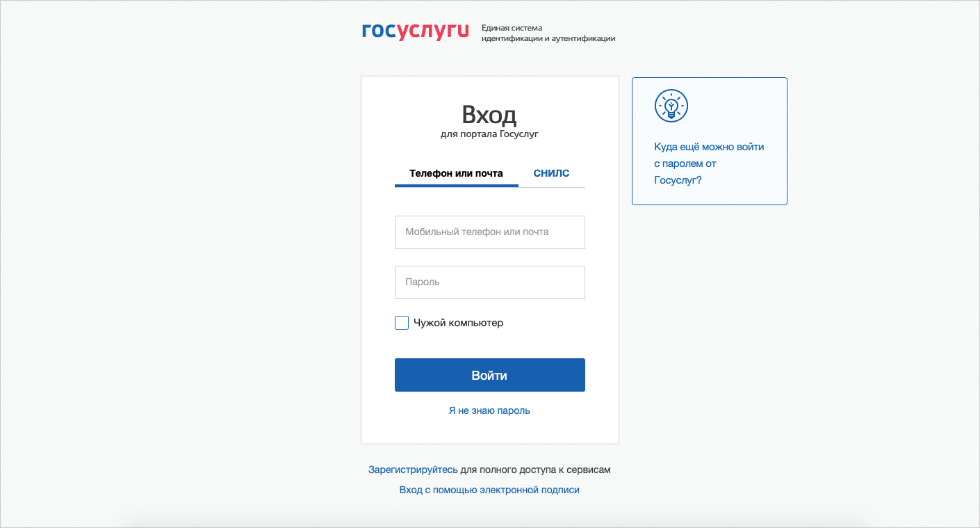Click the blue underline beneath the active tab
Image resolution: width=980 pixels, height=528 pixels.
coord(456,186)
